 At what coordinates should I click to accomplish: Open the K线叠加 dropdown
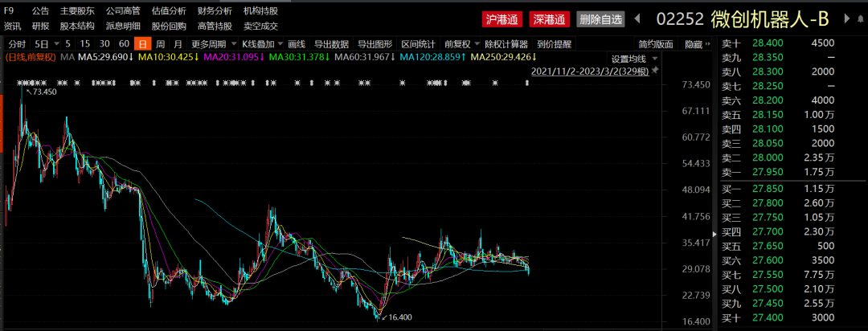(261, 44)
